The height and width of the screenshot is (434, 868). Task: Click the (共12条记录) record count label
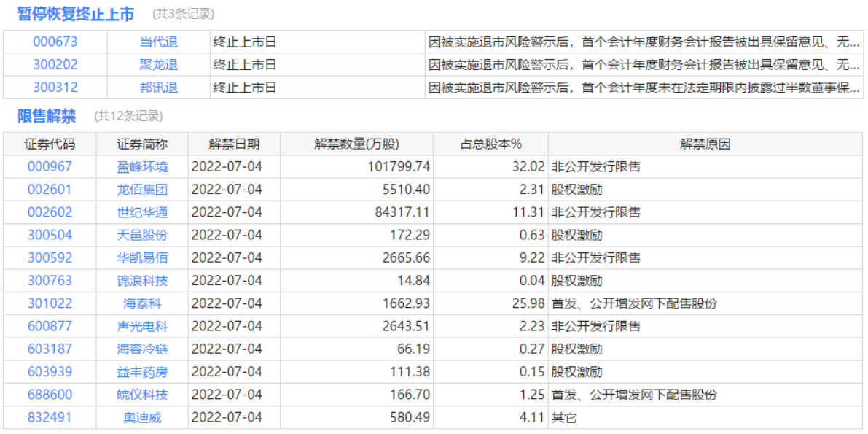click(x=128, y=117)
